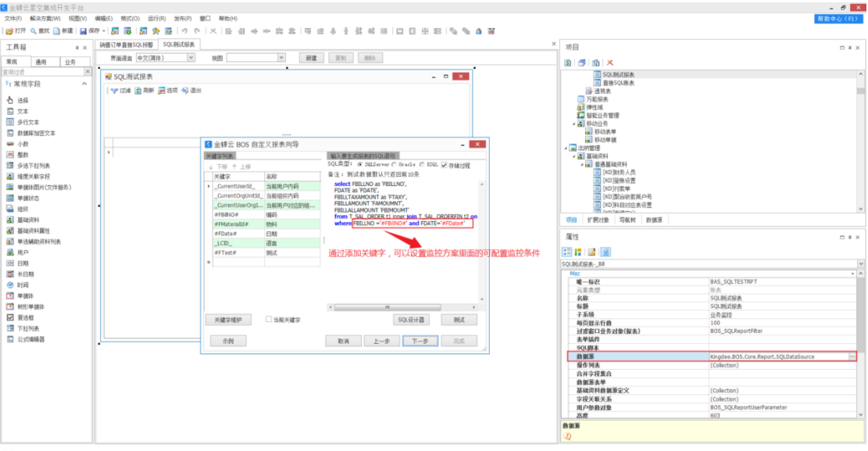Switch to 销售订单直接SQL预警 document tab

(x=127, y=45)
